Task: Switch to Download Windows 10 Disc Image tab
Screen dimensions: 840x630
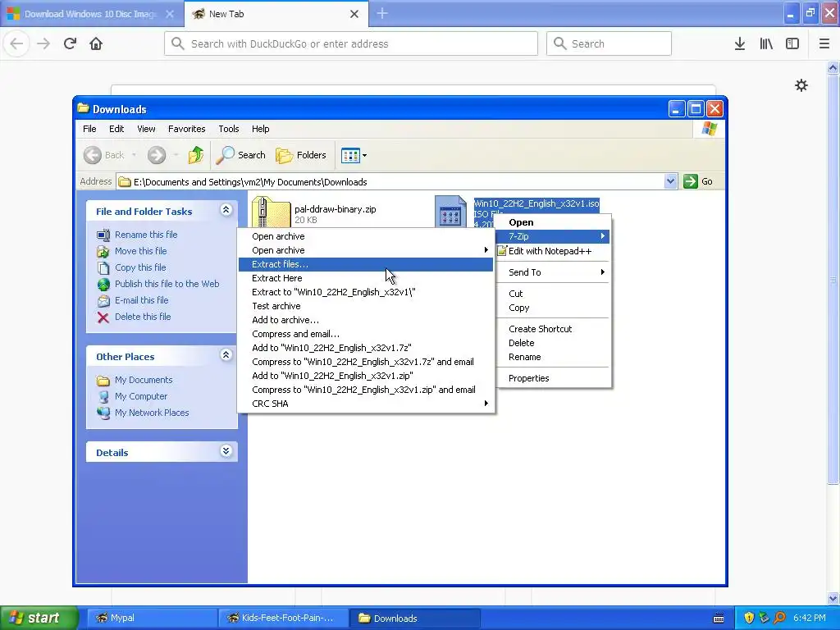Action: 92,14
